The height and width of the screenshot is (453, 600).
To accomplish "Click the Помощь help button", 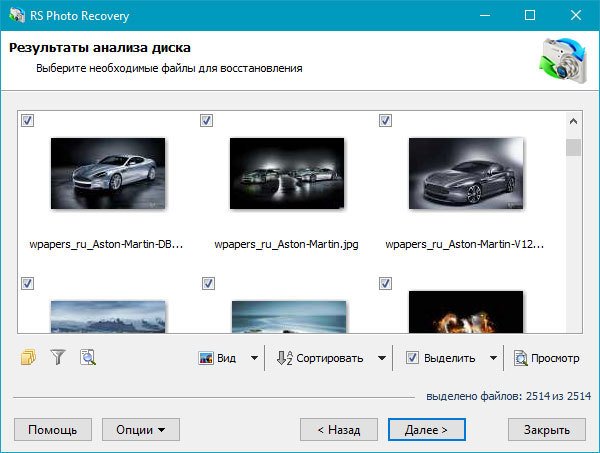I will (x=53, y=430).
